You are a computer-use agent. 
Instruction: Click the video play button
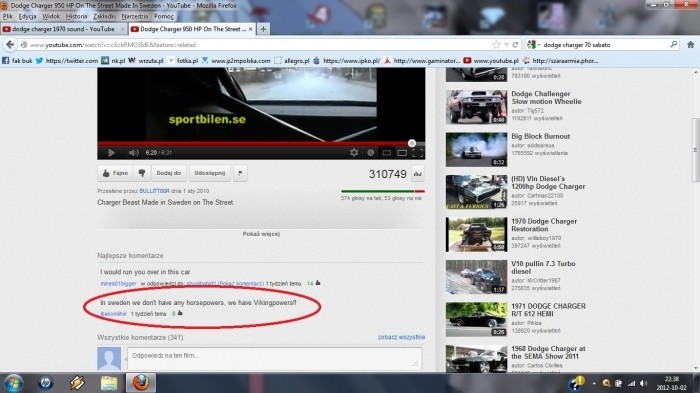click(111, 153)
